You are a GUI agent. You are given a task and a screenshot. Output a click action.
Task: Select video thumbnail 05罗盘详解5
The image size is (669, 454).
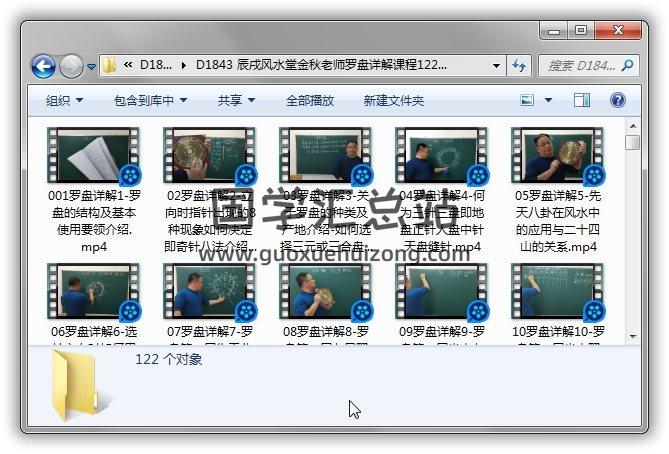[558, 156]
